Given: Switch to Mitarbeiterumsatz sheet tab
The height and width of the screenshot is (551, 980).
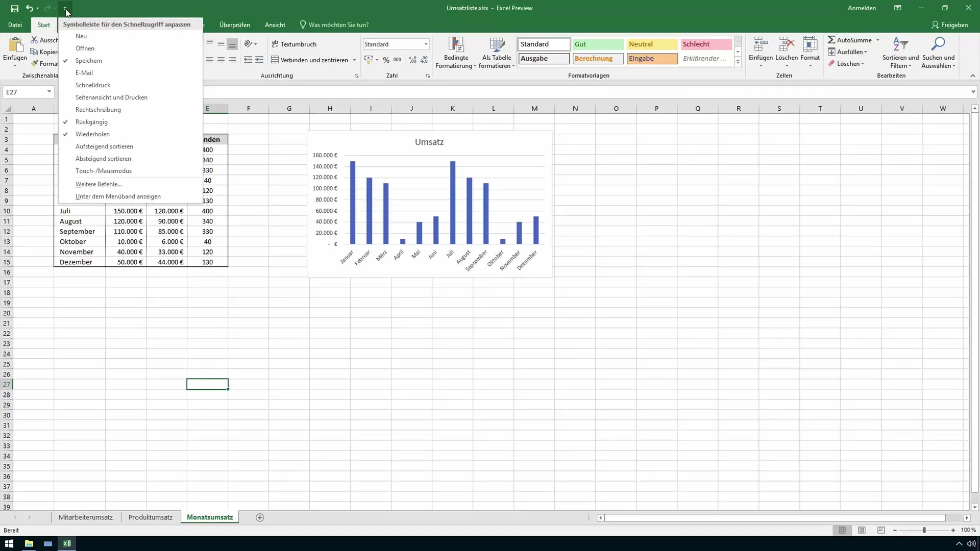Looking at the screenshot, I should pyautogui.click(x=86, y=517).
